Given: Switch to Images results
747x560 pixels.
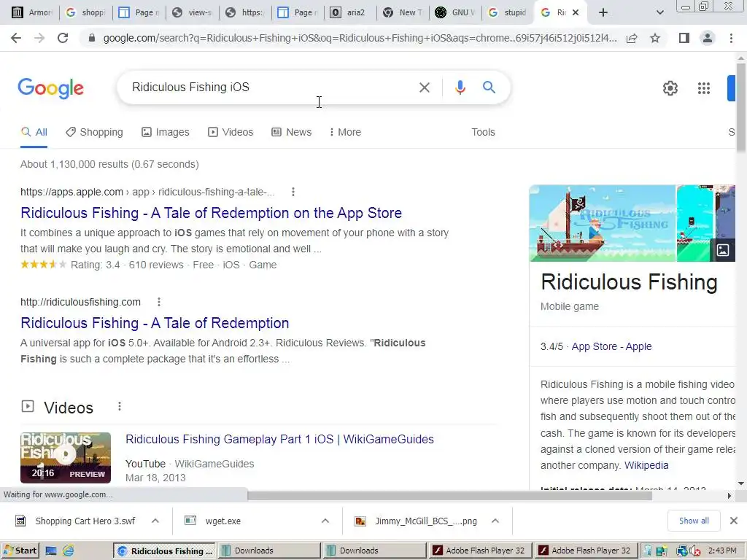Looking at the screenshot, I should pos(166,132).
